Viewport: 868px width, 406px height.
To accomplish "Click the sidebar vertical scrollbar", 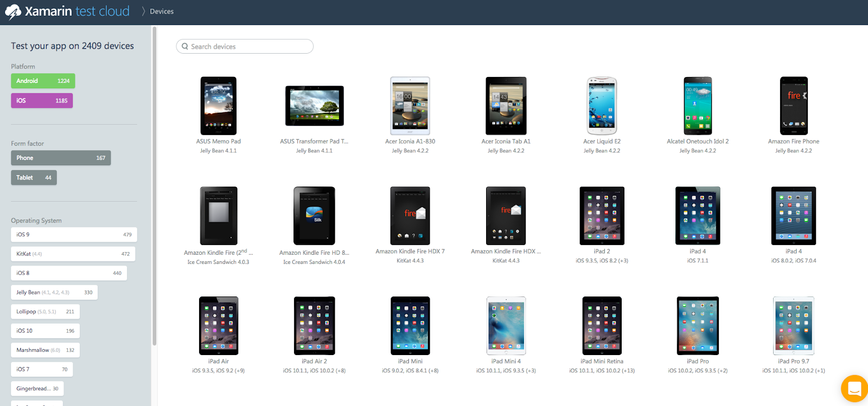I will (x=154, y=186).
